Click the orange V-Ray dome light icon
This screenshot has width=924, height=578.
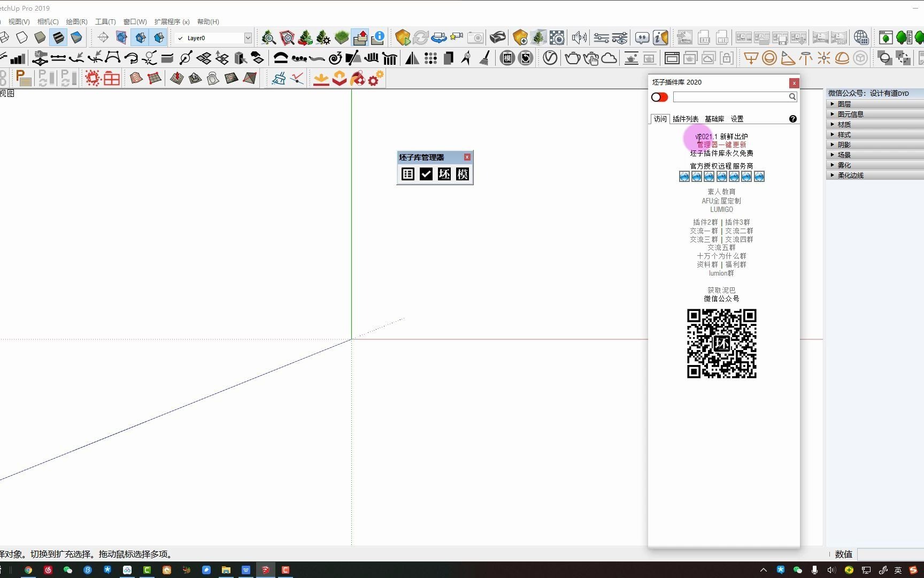[x=842, y=58]
